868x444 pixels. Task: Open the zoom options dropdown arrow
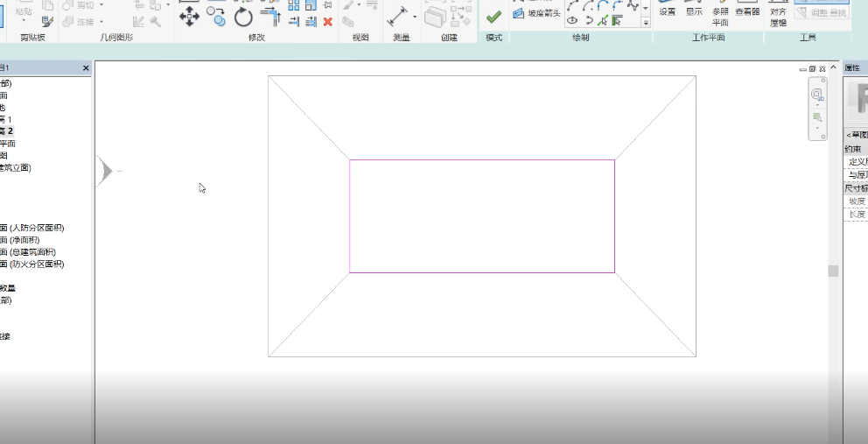pyautogui.click(x=817, y=128)
